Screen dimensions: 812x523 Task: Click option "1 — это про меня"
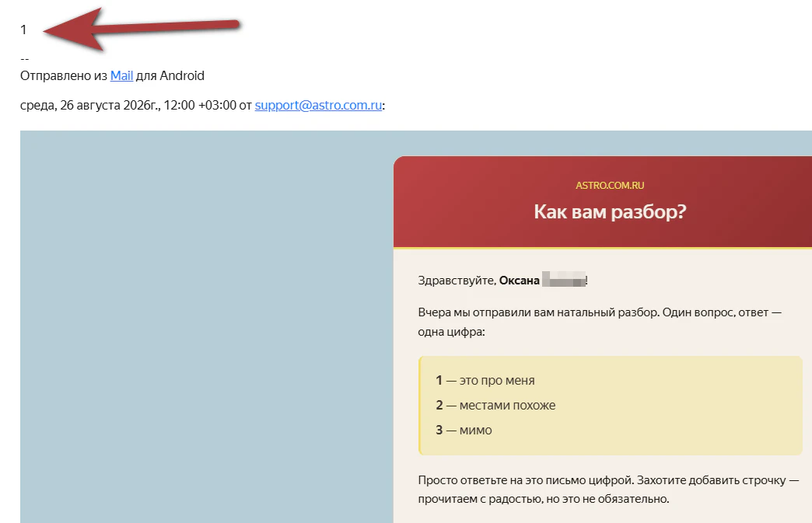pos(485,380)
